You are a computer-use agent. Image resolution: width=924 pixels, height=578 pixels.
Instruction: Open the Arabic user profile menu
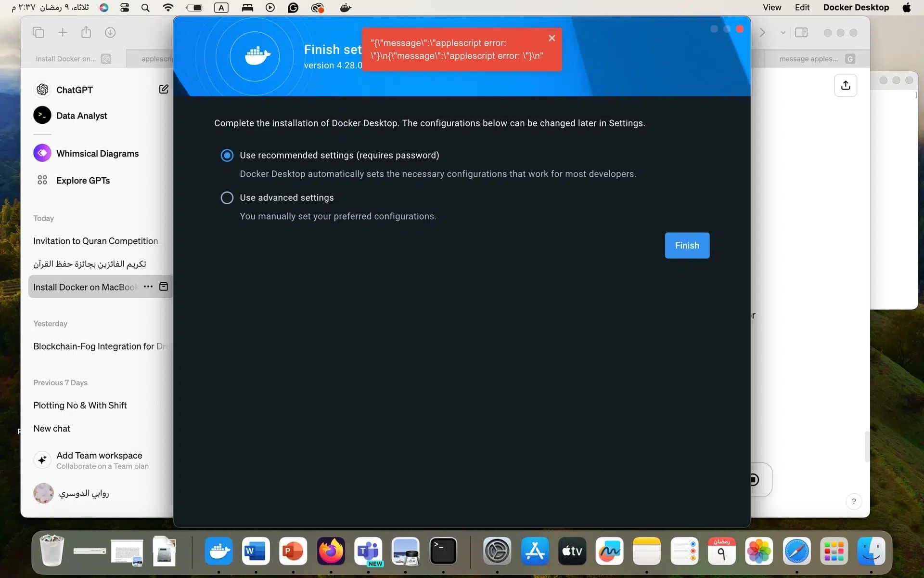click(x=72, y=493)
